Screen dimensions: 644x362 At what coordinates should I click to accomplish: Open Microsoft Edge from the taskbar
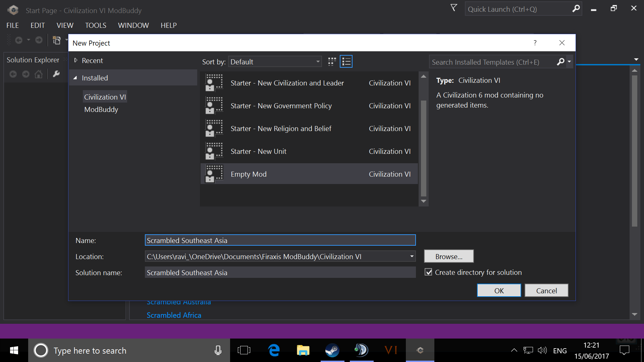click(x=274, y=350)
